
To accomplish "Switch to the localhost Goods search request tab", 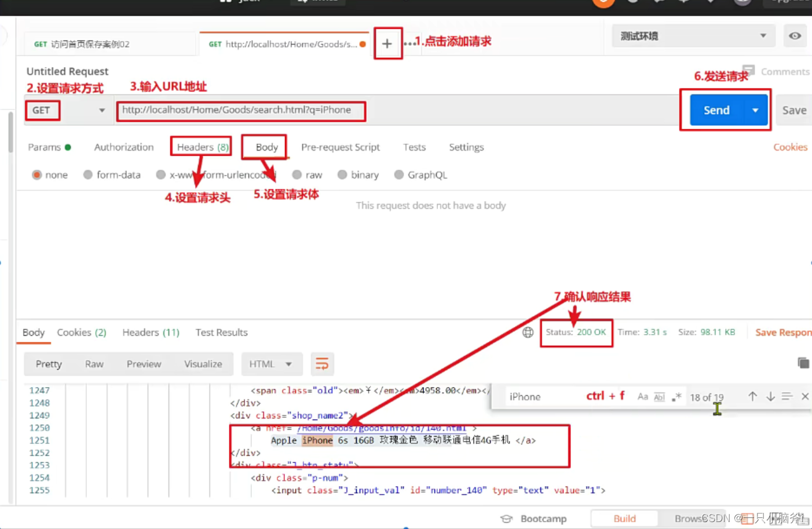I will [284, 44].
